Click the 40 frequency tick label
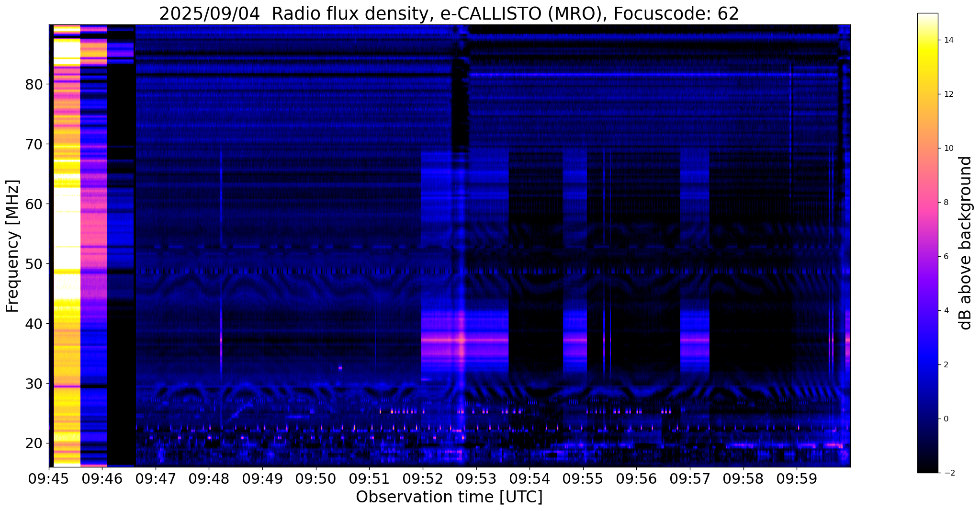980x511 pixels. pos(34,324)
